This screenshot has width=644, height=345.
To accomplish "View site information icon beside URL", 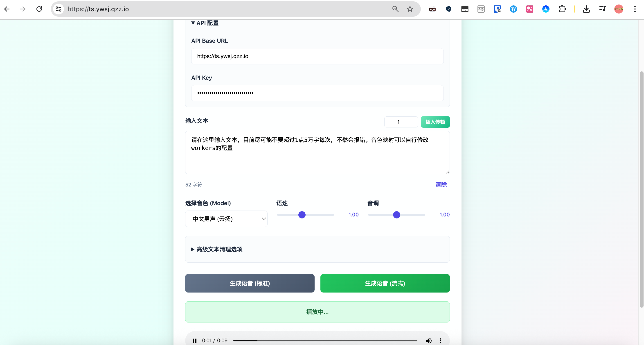I will [59, 9].
